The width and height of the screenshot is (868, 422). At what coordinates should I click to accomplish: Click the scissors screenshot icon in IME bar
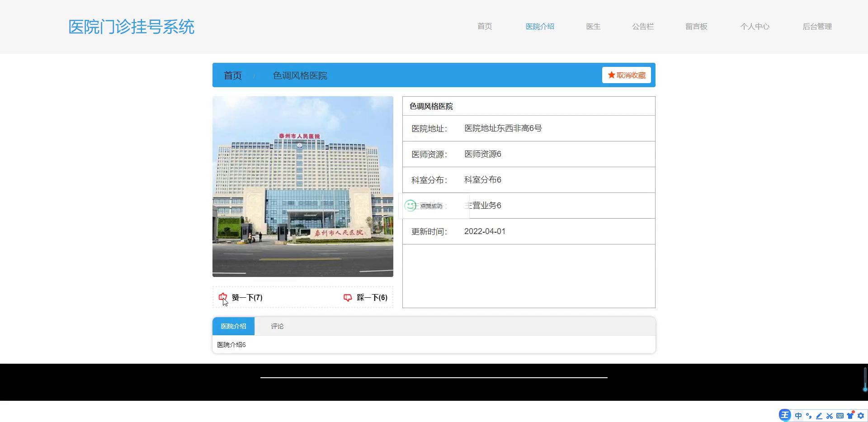830,416
